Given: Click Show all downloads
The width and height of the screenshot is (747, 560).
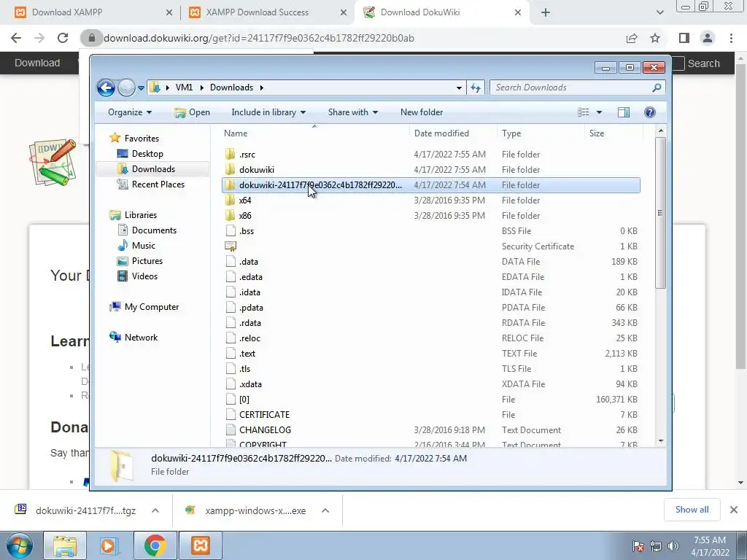Looking at the screenshot, I should pyautogui.click(x=692, y=510).
